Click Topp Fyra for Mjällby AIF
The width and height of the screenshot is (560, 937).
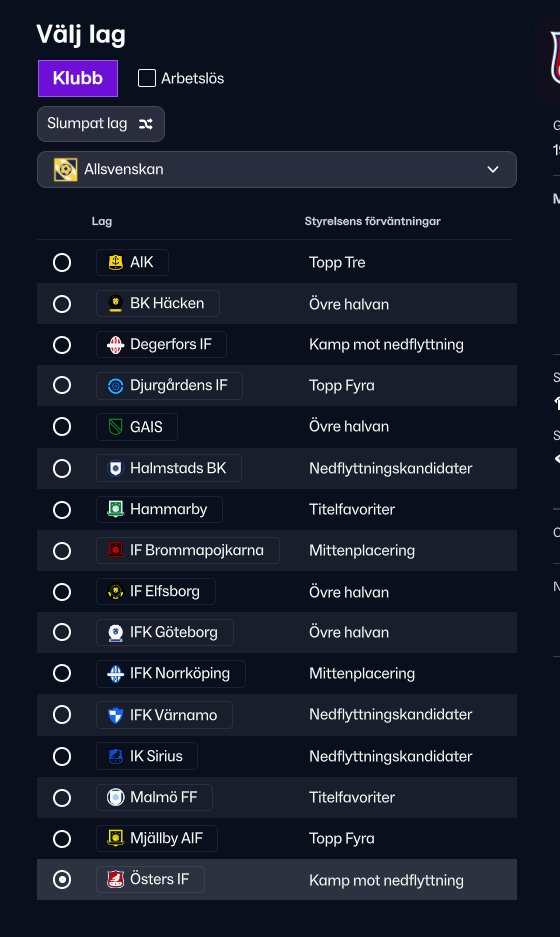tap(342, 839)
